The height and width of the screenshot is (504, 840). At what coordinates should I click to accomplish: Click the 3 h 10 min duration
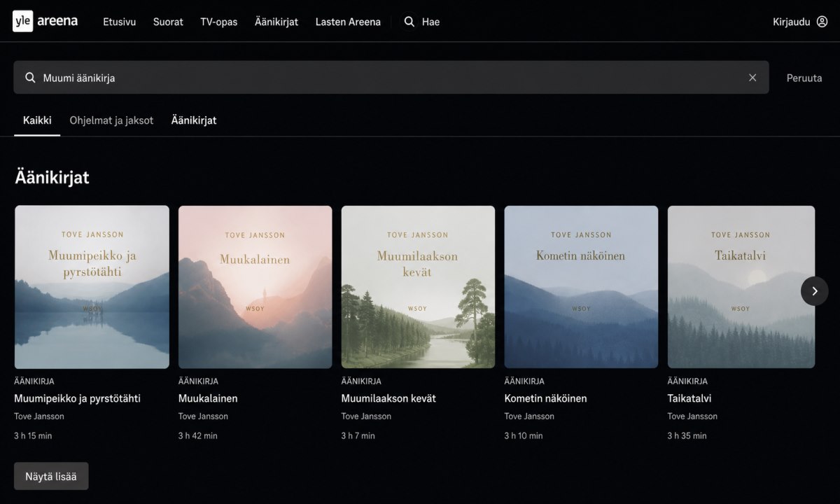coord(524,435)
